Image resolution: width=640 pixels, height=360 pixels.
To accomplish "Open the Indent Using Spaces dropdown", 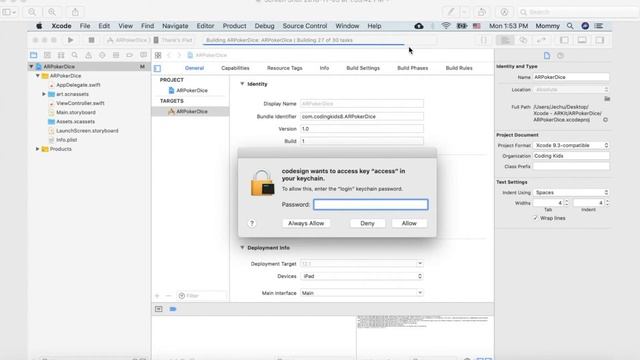I will [571, 192].
